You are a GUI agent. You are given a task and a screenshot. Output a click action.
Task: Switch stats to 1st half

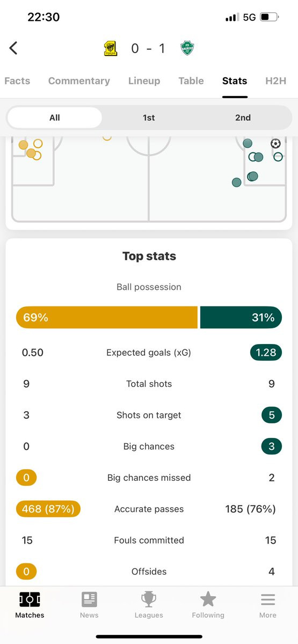[x=149, y=118]
